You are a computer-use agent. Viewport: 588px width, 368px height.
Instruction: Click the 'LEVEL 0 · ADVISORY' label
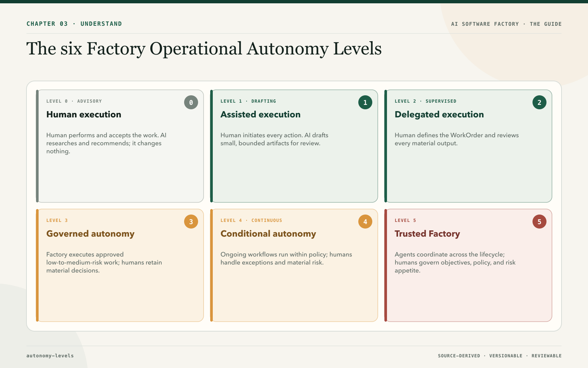point(74,101)
